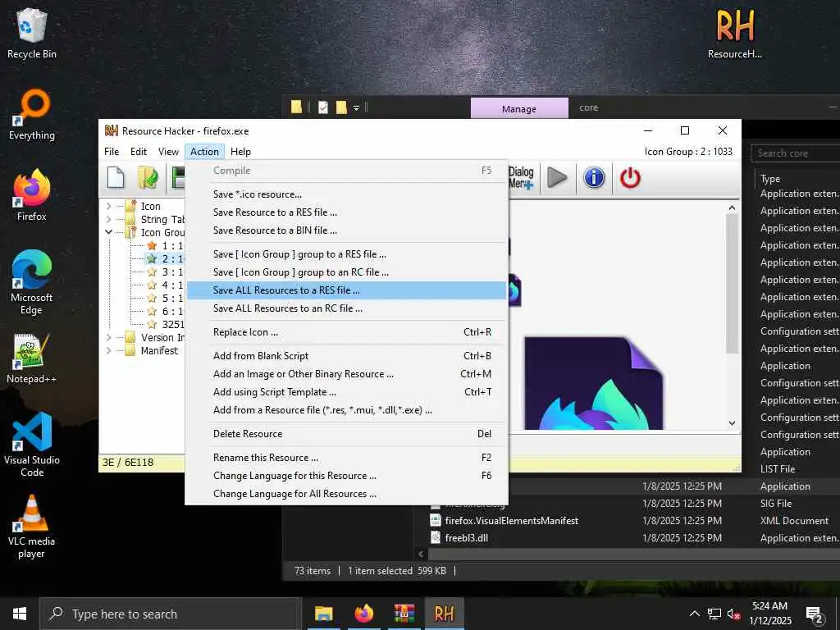840x630 pixels.
Task: Click the Search core field in Explorer
Action: pos(796,153)
